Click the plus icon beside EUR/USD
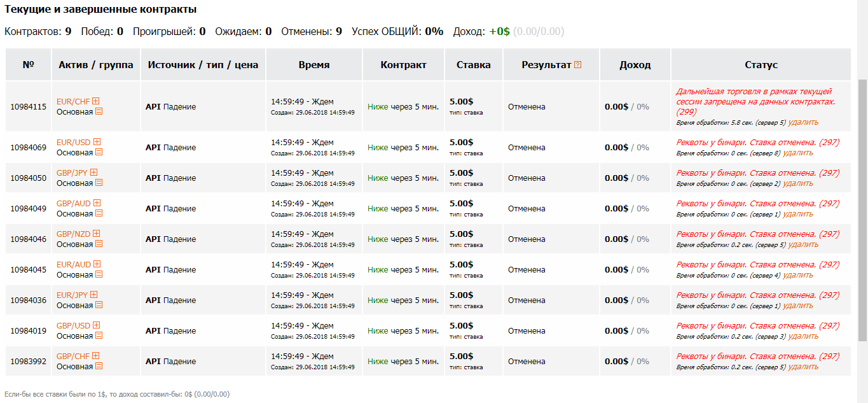Image resolution: width=868 pixels, height=403 pixels. tap(97, 142)
